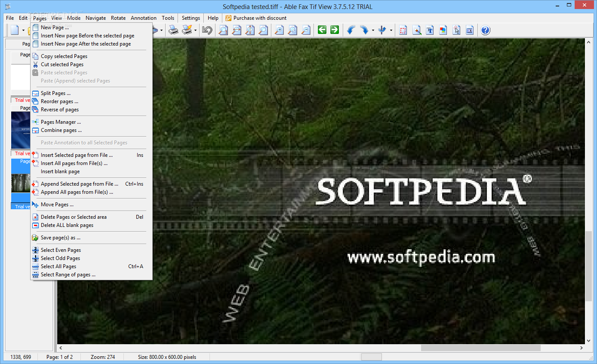597x364 pixels.
Task: Select Insert New page Before the selected page
Action: (91, 36)
